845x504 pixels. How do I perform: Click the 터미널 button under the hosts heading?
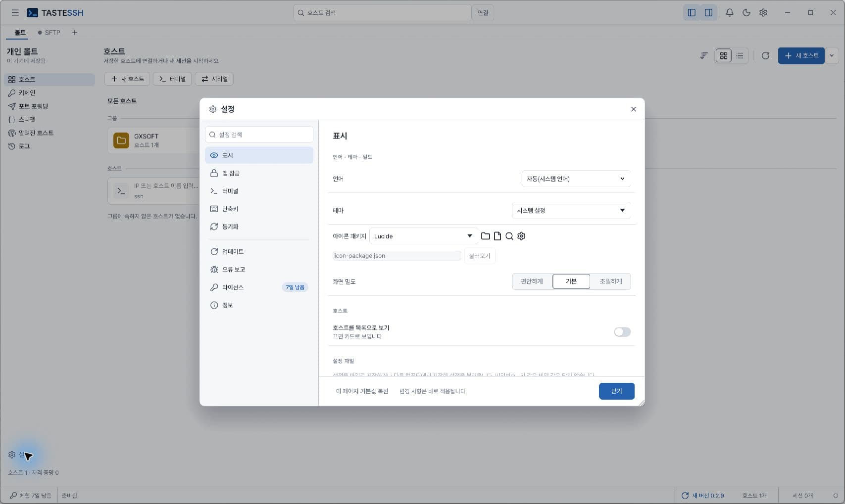pos(172,79)
